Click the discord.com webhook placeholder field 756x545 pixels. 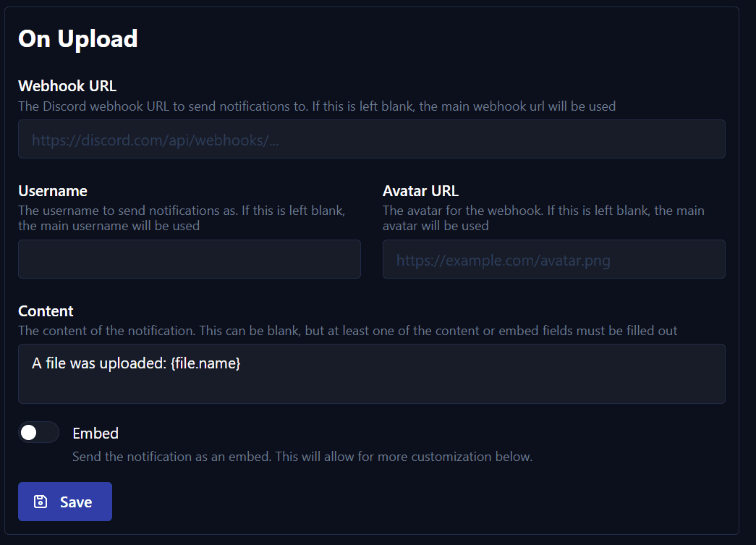coord(371,139)
